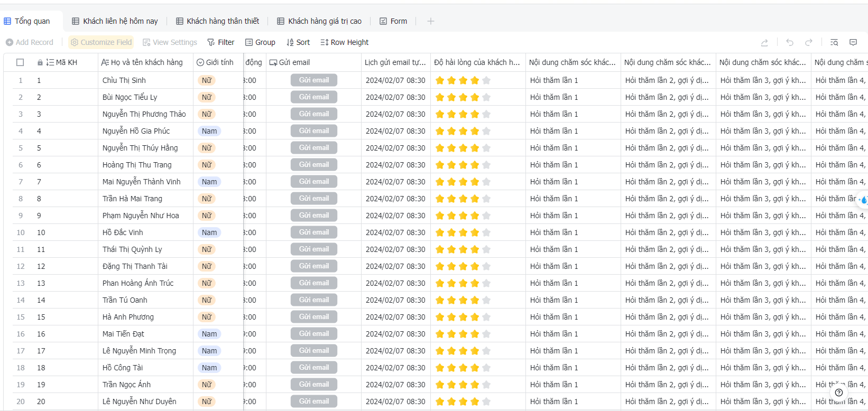
Task: Click Gửi email button for Bùi Ngọc Tiểu Ly
Action: click(314, 97)
